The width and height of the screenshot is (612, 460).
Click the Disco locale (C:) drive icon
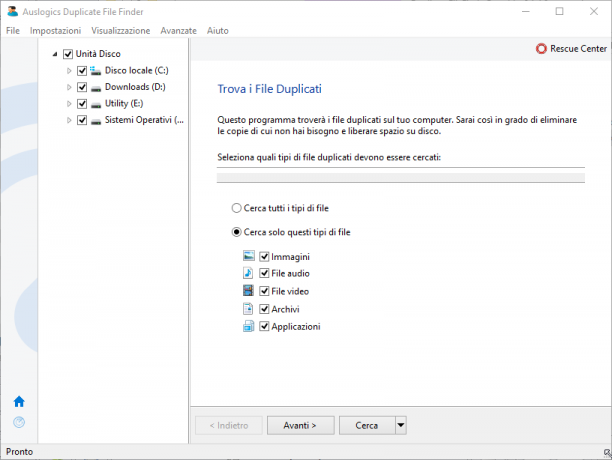click(96, 71)
